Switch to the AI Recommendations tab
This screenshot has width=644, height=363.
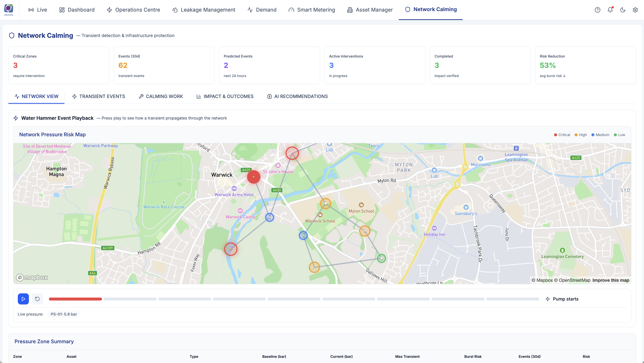297,96
